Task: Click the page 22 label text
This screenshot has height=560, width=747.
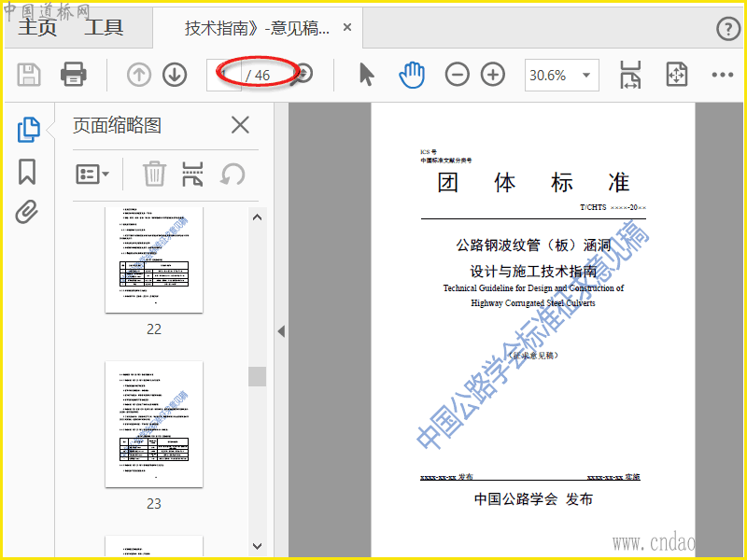Action: click(154, 329)
